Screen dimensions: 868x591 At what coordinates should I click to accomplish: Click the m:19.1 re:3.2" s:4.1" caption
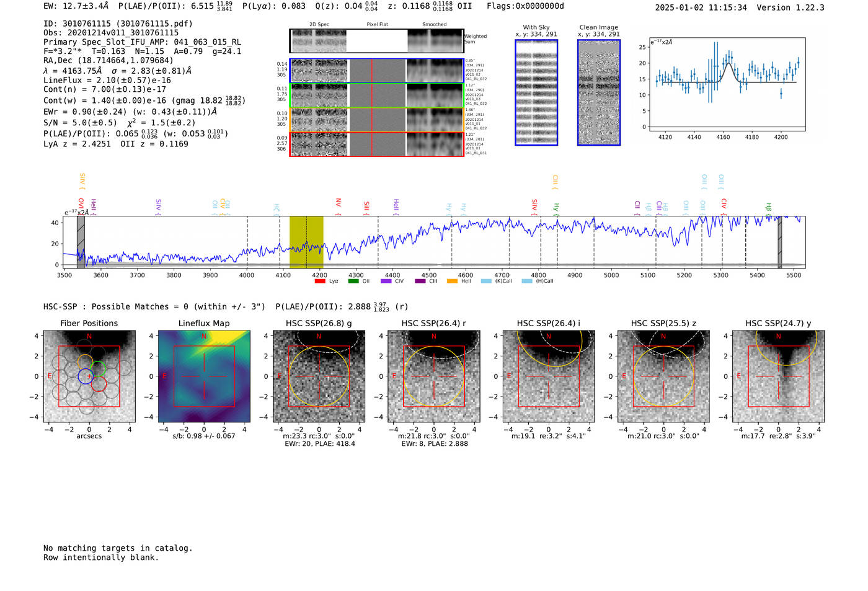coord(549,436)
